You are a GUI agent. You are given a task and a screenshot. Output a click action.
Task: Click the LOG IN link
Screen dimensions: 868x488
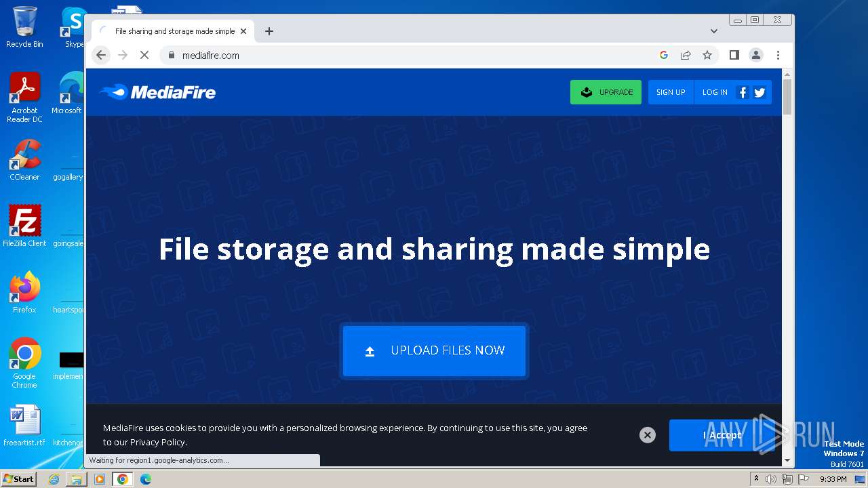[x=715, y=92]
